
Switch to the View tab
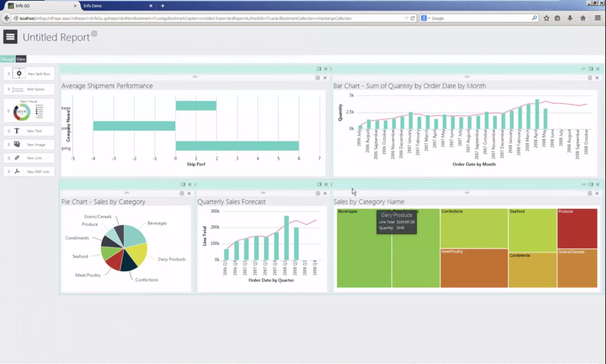(x=21, y=59)
